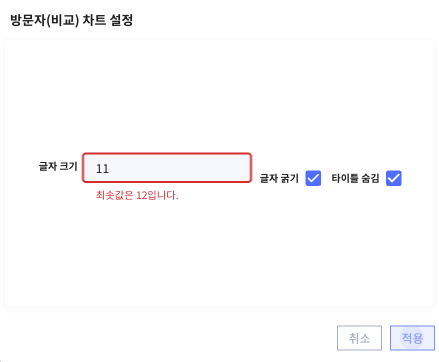Click the blue checkmark beside 타이틀 숨김
The width and height of the screenshot is (439, 362).
(394, 178)
